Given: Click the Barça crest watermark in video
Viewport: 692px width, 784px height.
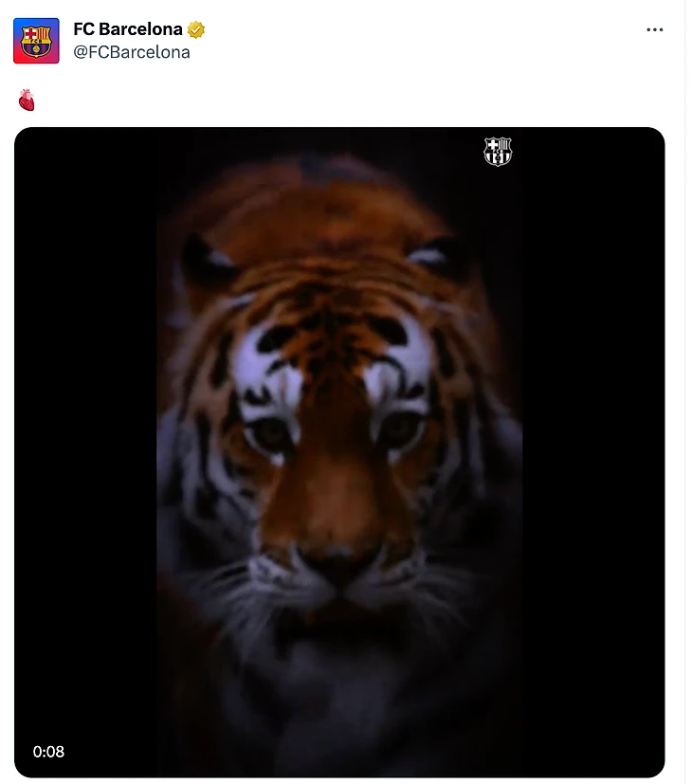Looking at the screenshot, I should tap(498, 152).
